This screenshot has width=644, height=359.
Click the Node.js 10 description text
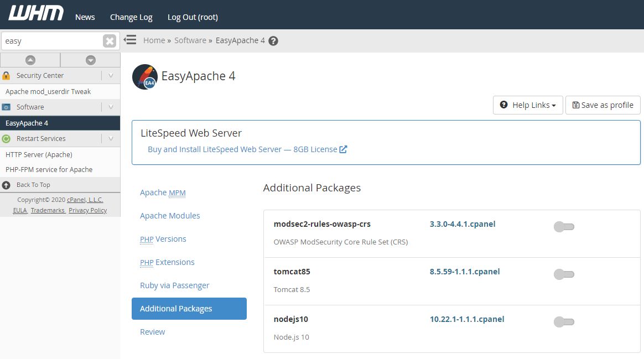[291, 337]
